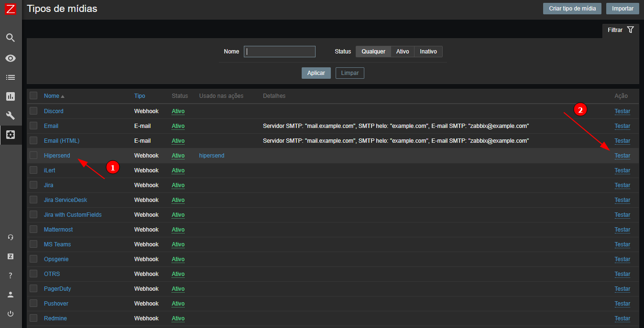Open the Jira ServiceDesk media type
This screenshot has height=328, width=644.
65,200
